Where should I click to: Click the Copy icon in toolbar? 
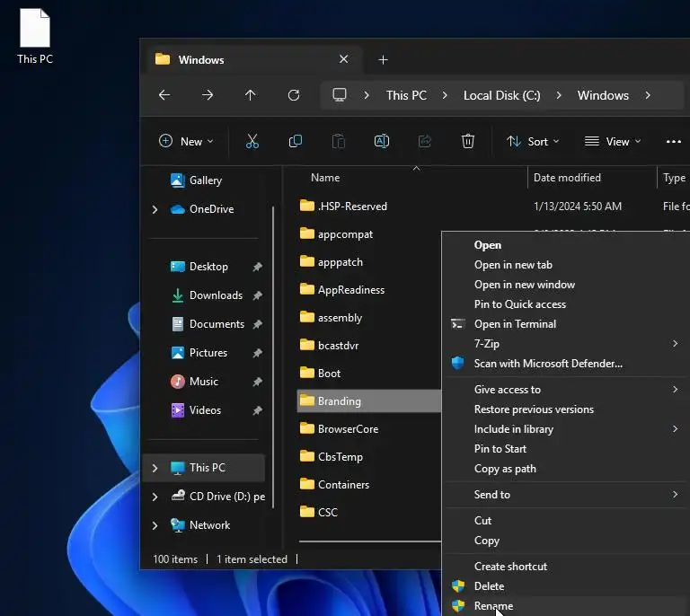(296, 141)
